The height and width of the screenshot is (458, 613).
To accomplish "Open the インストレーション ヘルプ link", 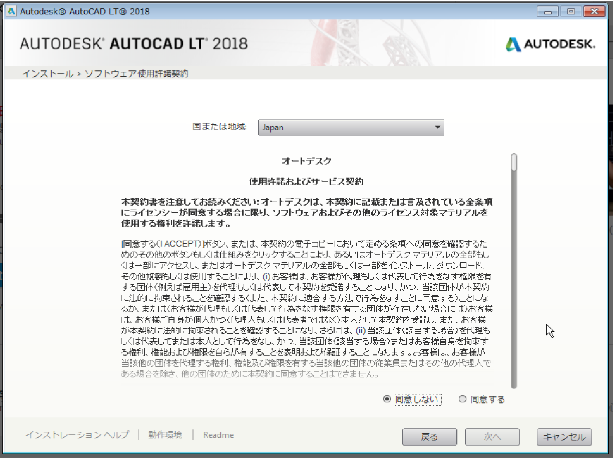I will [x=77, y=435].
